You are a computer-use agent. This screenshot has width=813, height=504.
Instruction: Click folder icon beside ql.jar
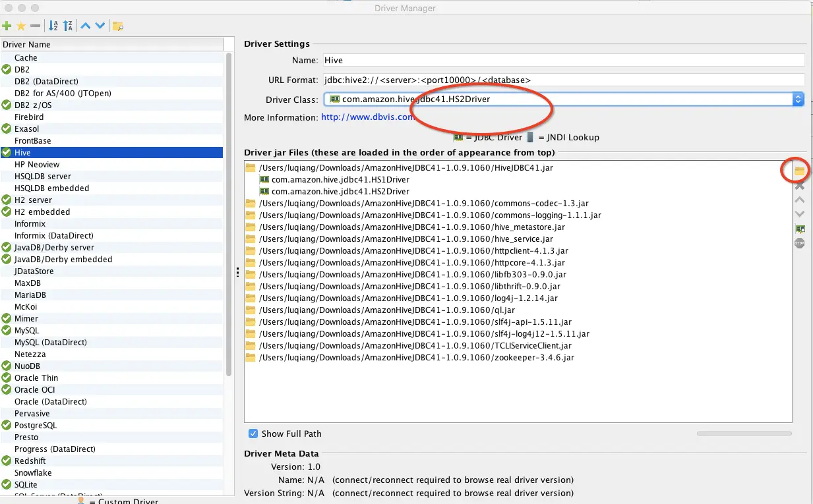pos(251,310)
